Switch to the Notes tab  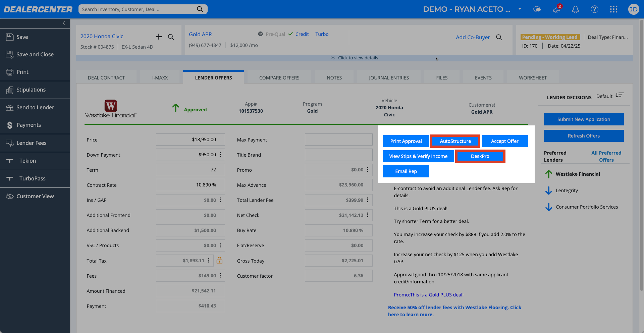coord(334,77)
